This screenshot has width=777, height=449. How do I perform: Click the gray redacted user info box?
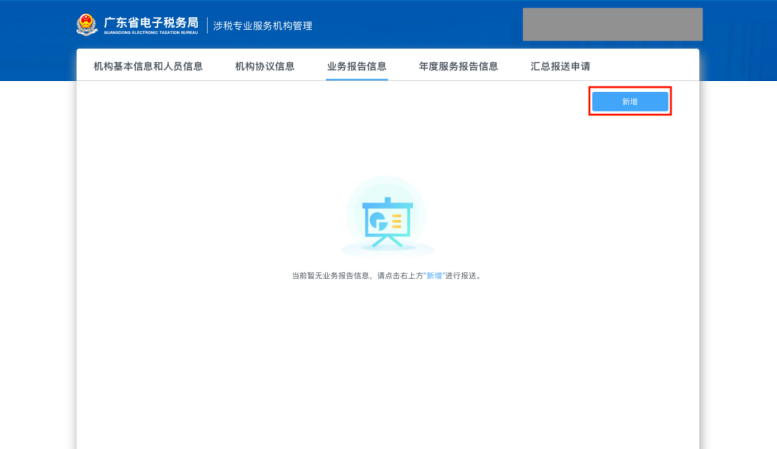pyautogui.click(x=612, y=24)
